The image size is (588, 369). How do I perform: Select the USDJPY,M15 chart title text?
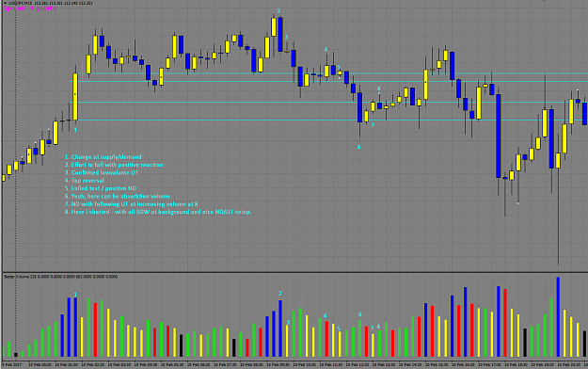click(21, 3)
